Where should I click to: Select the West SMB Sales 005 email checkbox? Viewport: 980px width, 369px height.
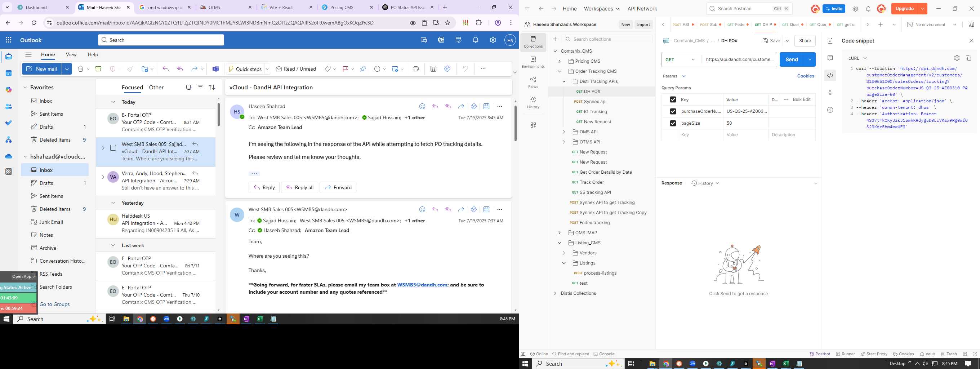coord(113,148)
